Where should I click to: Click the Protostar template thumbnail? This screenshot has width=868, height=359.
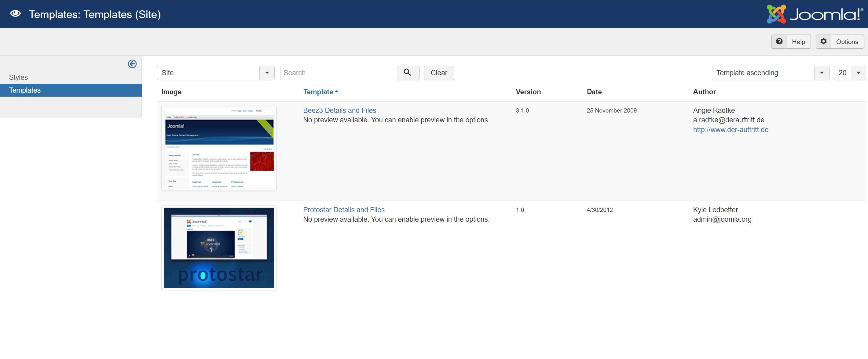219,247
